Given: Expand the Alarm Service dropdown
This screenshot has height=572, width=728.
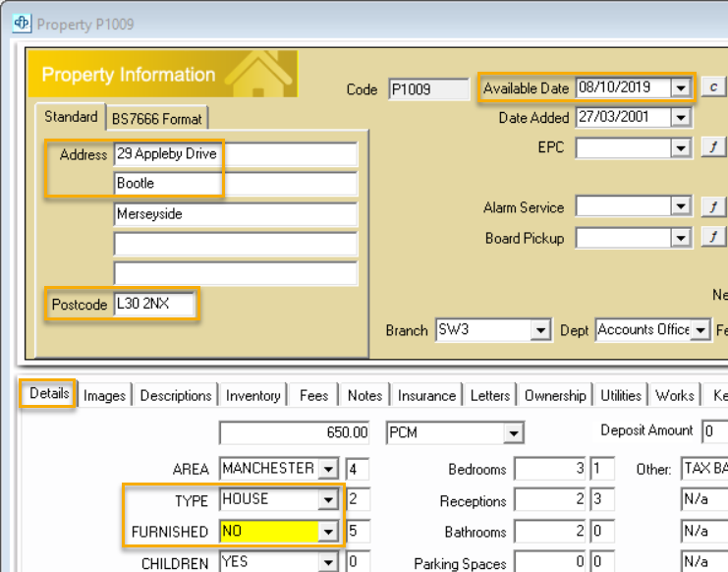Looking at the screenshot, I should coord(681,206).
